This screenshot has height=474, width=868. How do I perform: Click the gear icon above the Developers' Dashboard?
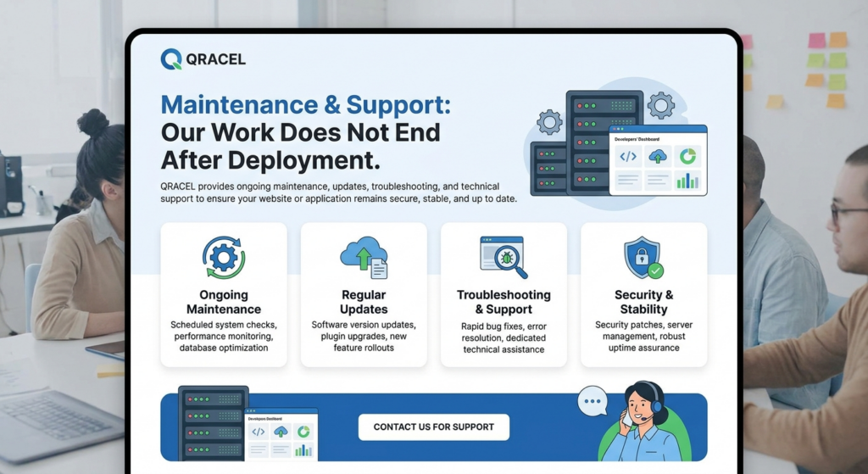coord(660,105)
